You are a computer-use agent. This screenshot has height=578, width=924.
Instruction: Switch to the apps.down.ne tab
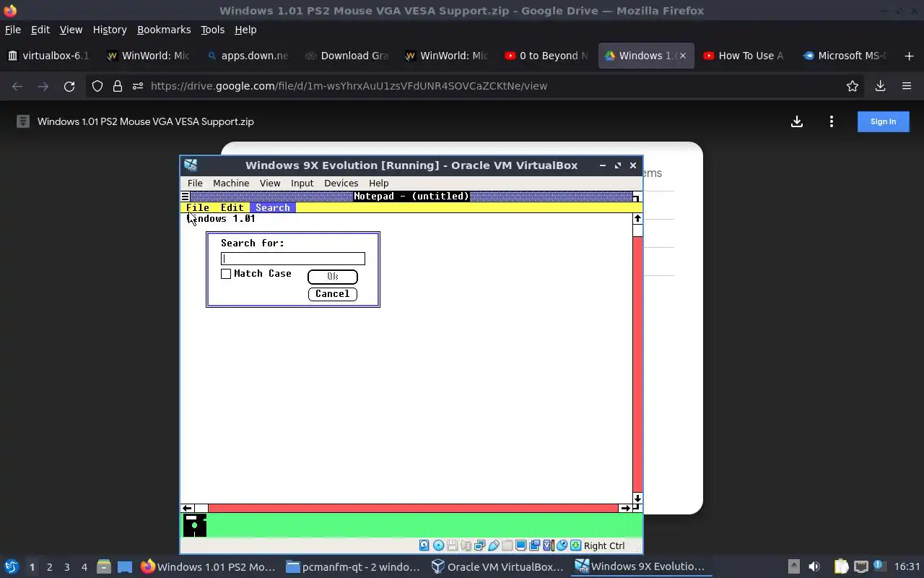point(248,56)
